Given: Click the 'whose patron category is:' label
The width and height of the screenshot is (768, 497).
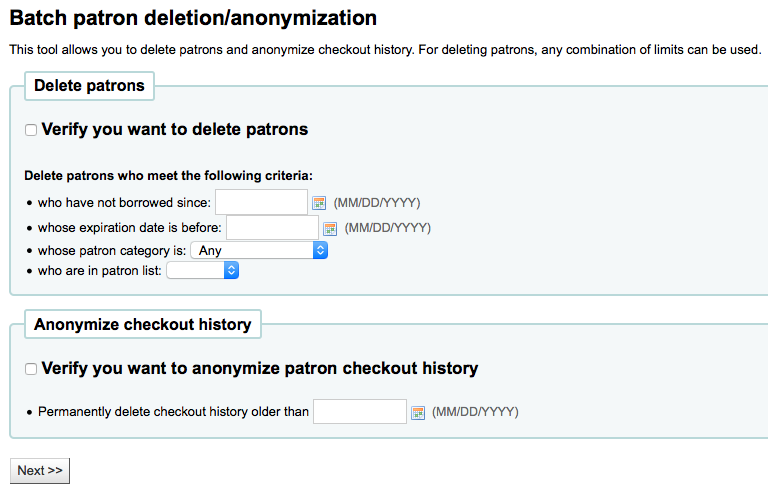Looking at the screenshot, I should (112, 251).
